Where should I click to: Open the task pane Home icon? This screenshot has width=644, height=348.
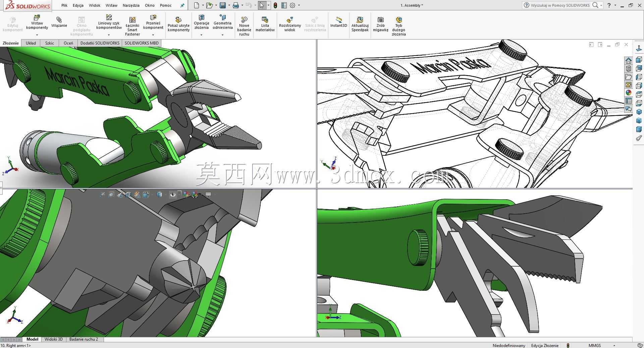[628, 61]
